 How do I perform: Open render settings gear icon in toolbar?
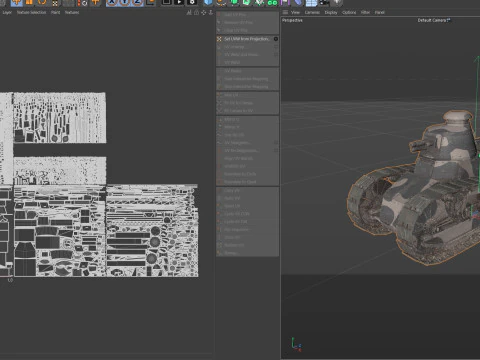click(x=192, y=3)
